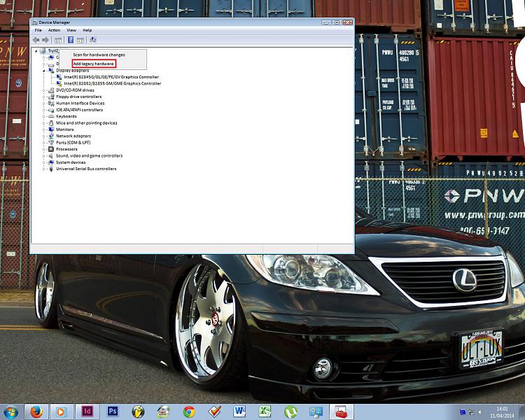Select the DVD/CD-ROM drives icon
The width and height of the screenshot is (525, 420).
coord(51,90)
